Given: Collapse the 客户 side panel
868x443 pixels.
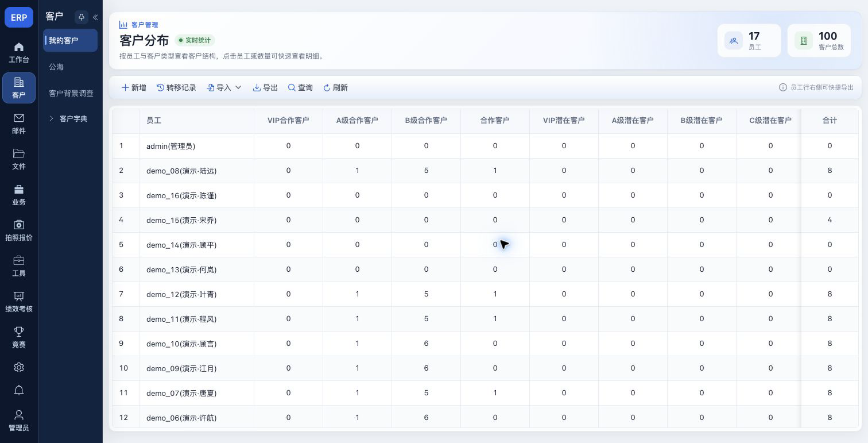Looking at the screenshot, I should tap(95, 17).
